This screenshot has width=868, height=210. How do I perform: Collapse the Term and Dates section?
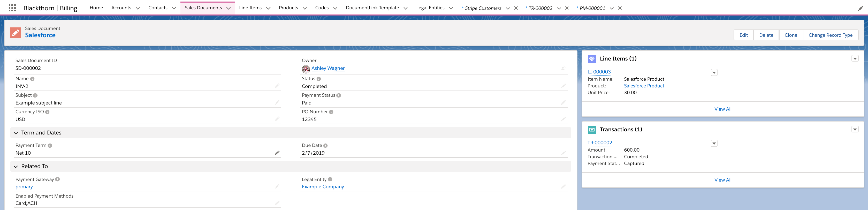tap(16, 133)
